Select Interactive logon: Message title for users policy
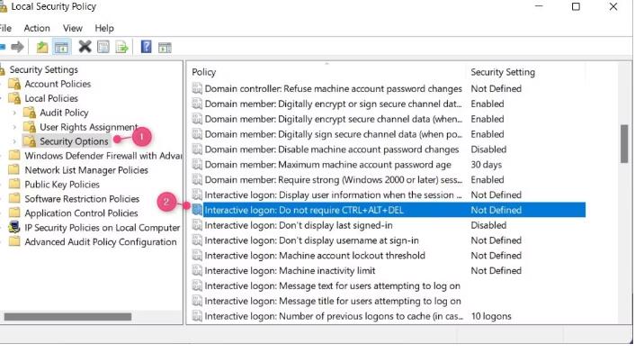The image size is (644, 353). click(333, 301)
